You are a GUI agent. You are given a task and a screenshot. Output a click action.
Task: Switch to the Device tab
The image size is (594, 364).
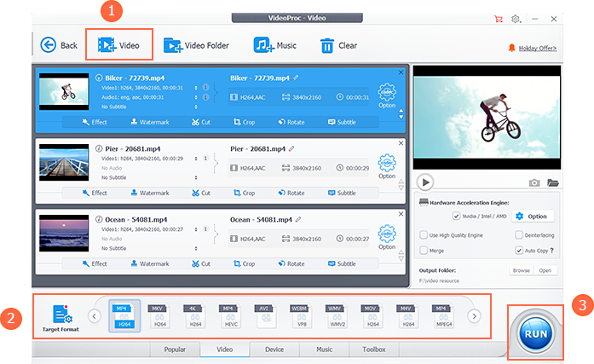[x=274, y=350]
